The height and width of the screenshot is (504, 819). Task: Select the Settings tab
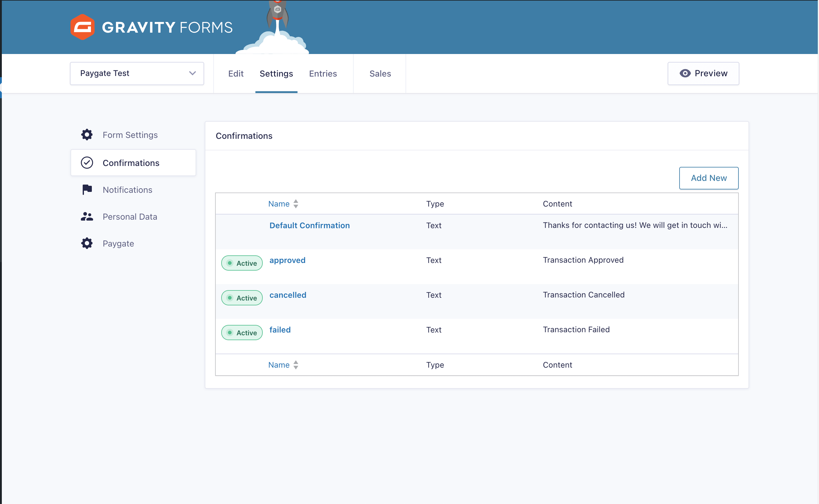point(276,73)
